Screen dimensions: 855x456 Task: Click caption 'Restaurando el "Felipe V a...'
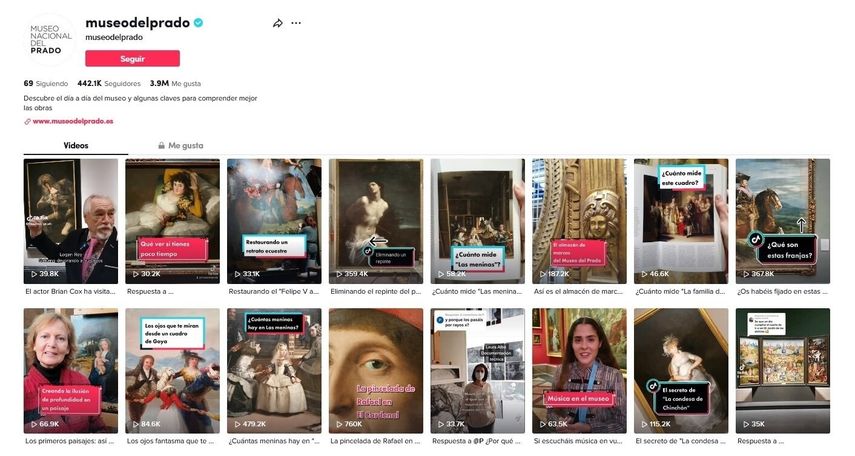274,292
